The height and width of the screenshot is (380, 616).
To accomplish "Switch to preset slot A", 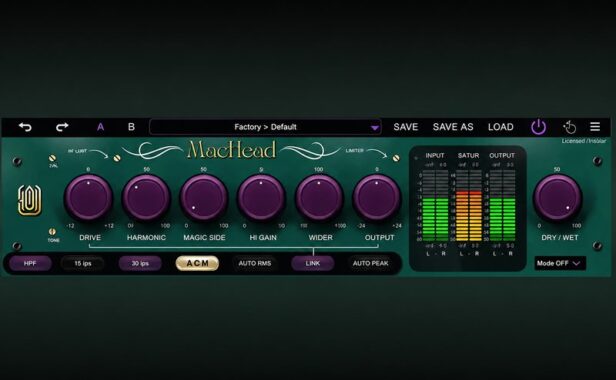I will click(x=101, y=127).
